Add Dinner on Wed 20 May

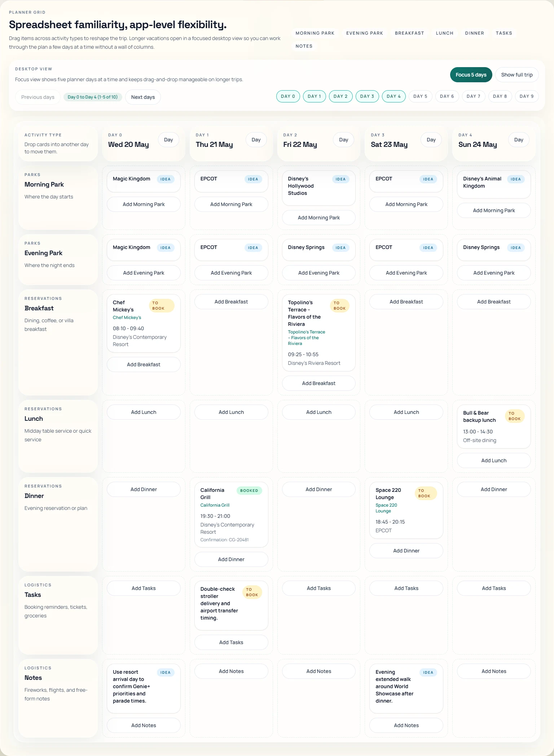coord(144,489)
